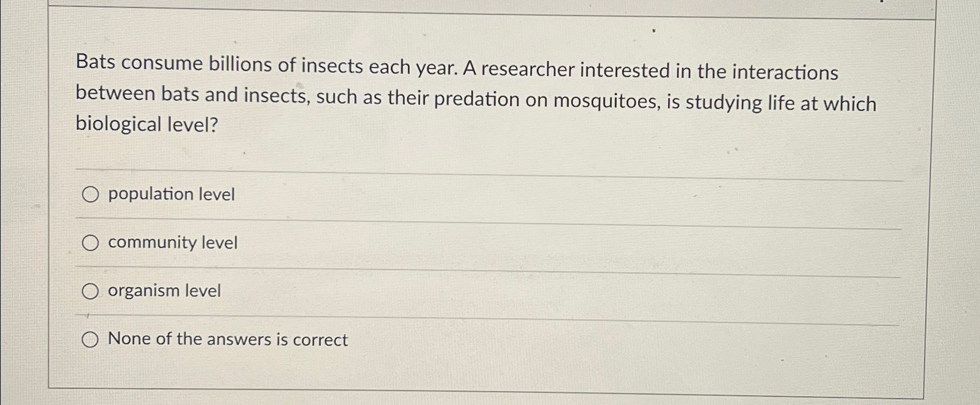Viewport: 980px width, 405px height.
Task: Select the community level radio button
Action: click(91, 243)
